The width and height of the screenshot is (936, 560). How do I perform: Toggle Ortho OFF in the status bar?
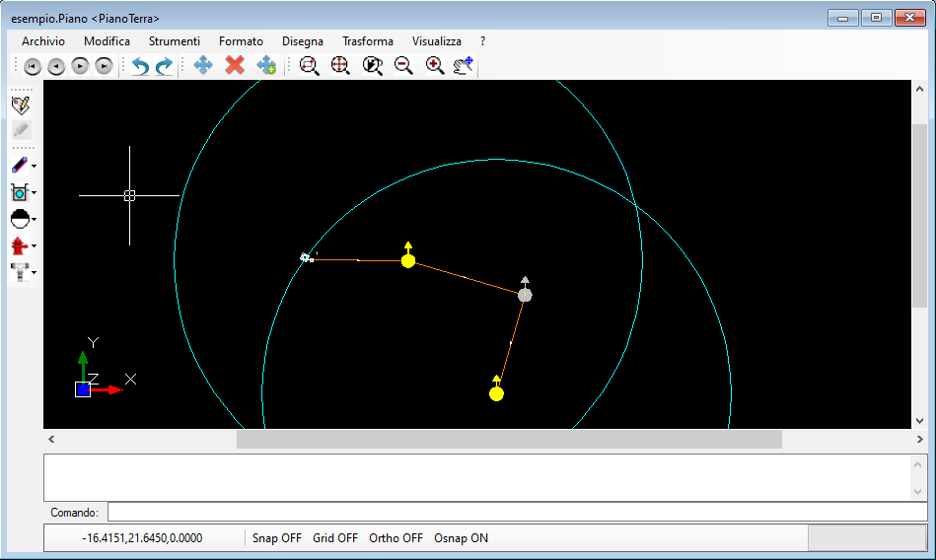(396, 538)
